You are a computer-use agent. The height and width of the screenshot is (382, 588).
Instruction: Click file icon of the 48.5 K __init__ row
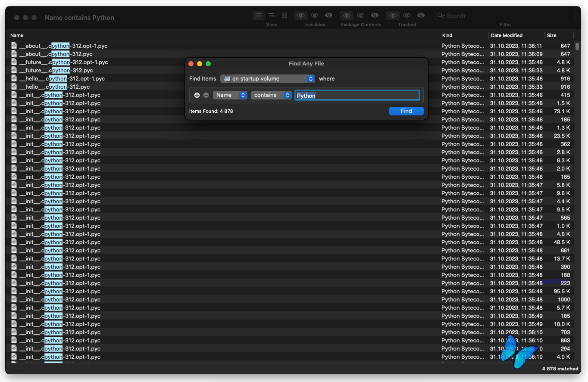[x=14, y=242]
